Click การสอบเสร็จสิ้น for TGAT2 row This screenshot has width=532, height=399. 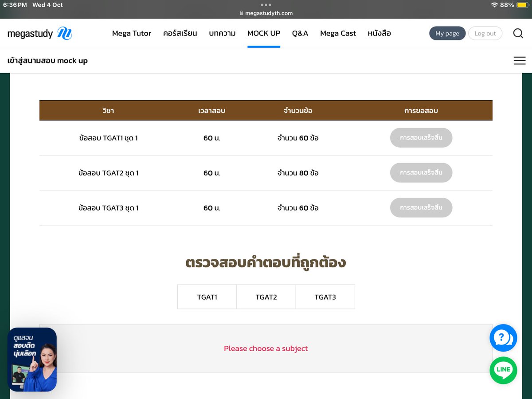[421, 173]
